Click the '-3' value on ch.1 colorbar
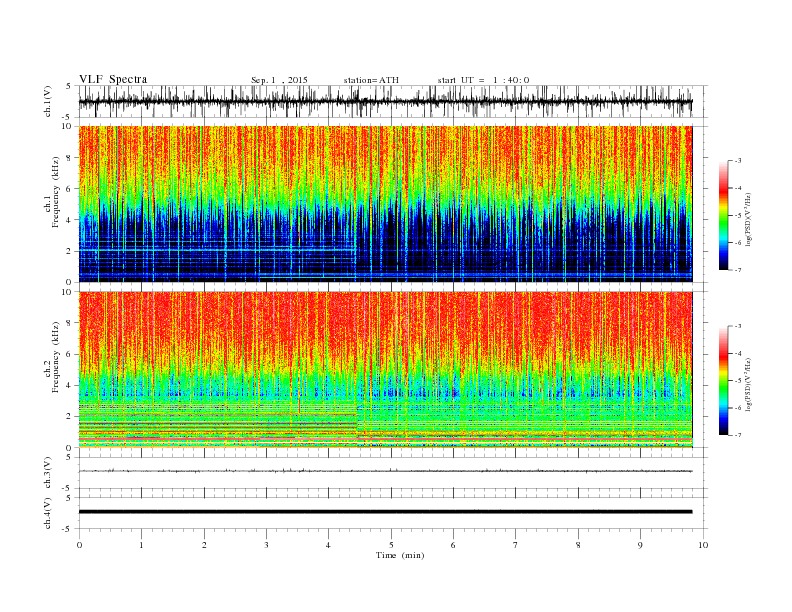 (x=737, y=161)
